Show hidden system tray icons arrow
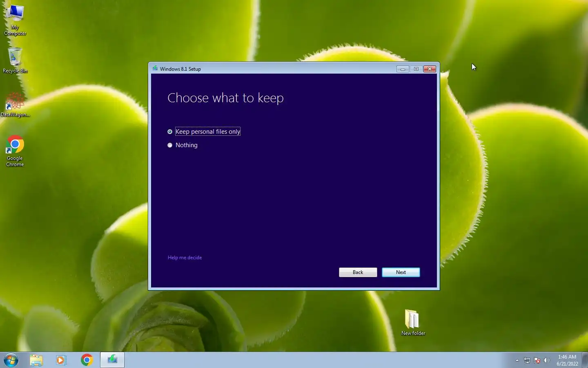Viewport: 588px width, 368px height. pyautogui.click(x=517, y=361)
